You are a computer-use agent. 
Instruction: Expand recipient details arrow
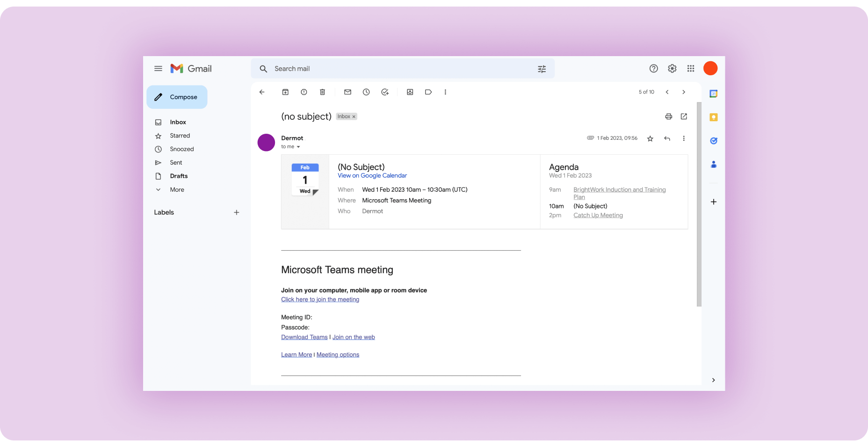298,147
